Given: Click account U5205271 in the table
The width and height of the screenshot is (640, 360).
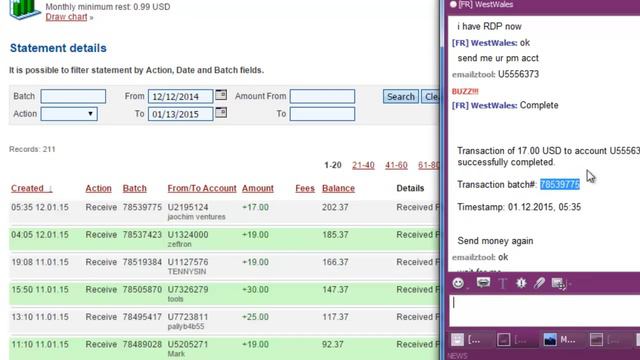Looking at the screenshot, I should 188,344.
